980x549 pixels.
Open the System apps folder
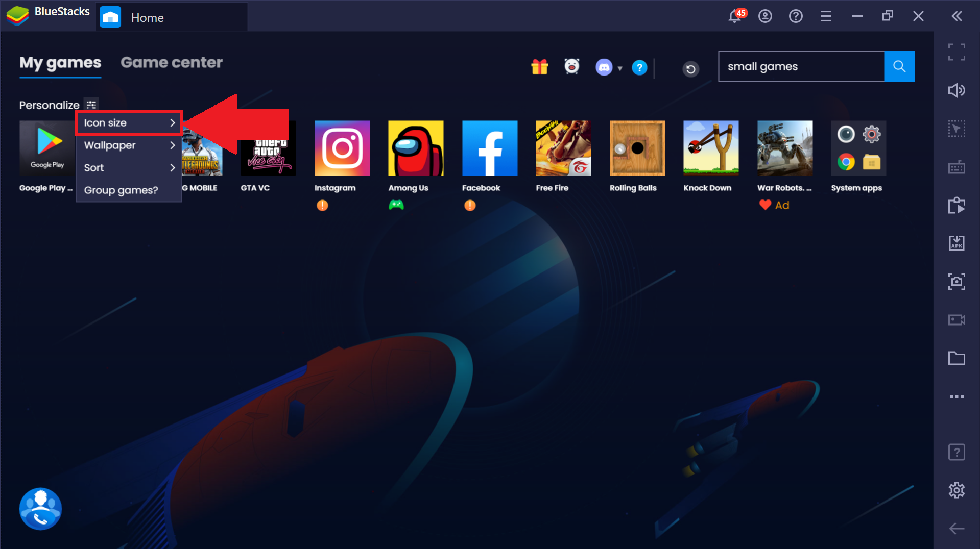tap(858, 148)
